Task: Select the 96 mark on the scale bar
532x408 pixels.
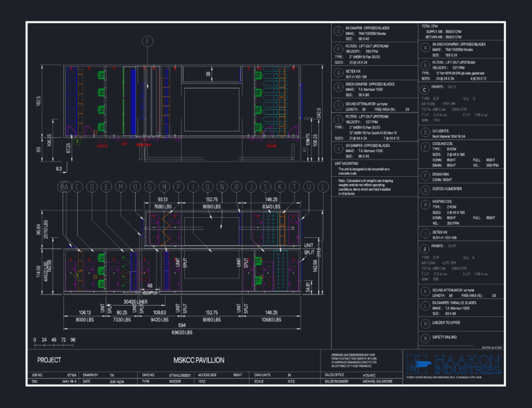Action: point(72,340)
